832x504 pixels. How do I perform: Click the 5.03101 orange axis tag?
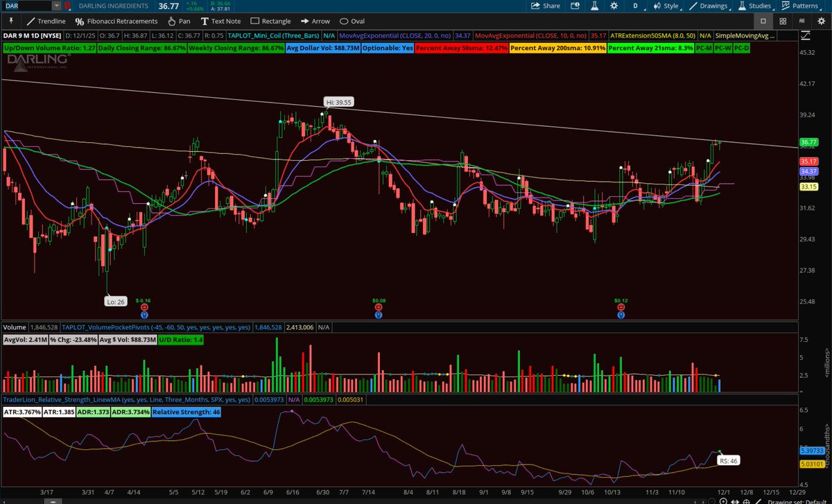click(x=811, y=464)
